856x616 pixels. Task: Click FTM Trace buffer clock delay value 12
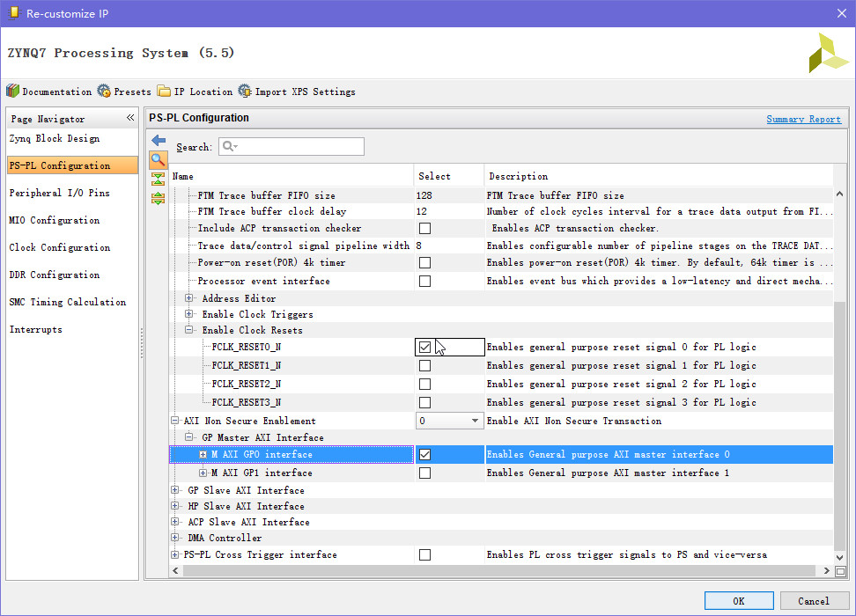click(x=422, y=211)
